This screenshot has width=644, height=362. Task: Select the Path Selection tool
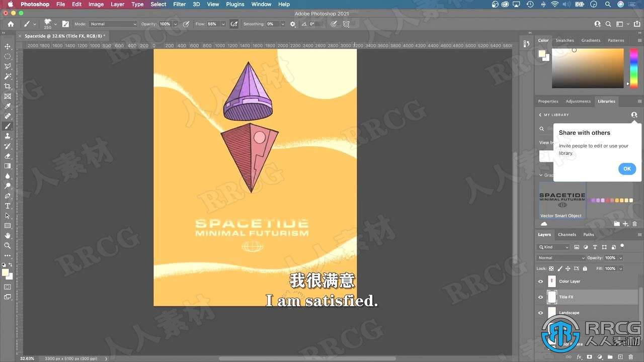pos(8,216)
